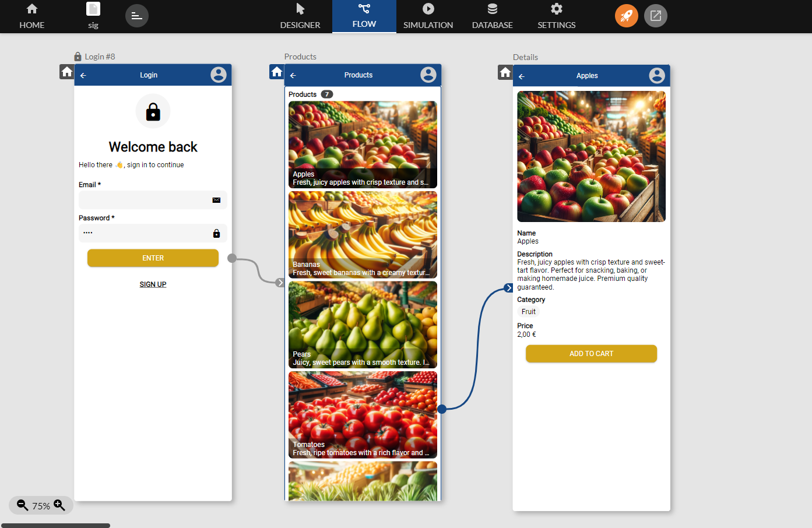Viewport: 812px width, 528px height.
Task: Click the Welcome back heading
Action: 153,147
